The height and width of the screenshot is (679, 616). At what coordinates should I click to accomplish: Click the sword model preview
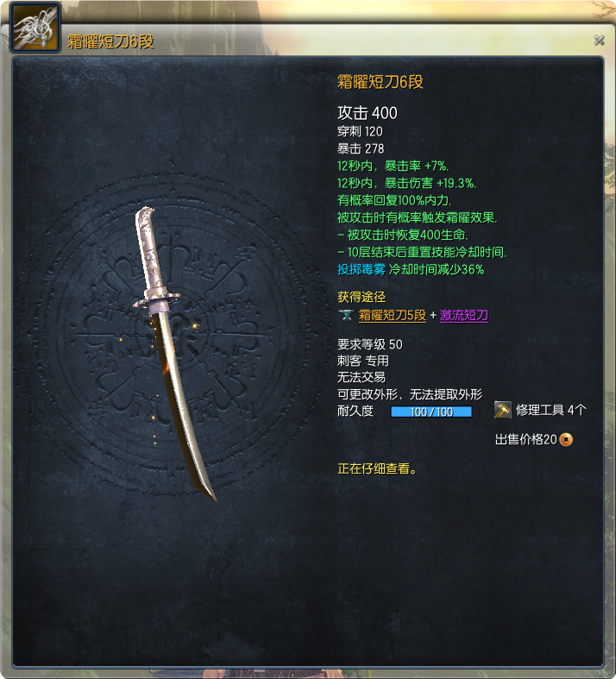coord(175,353)
